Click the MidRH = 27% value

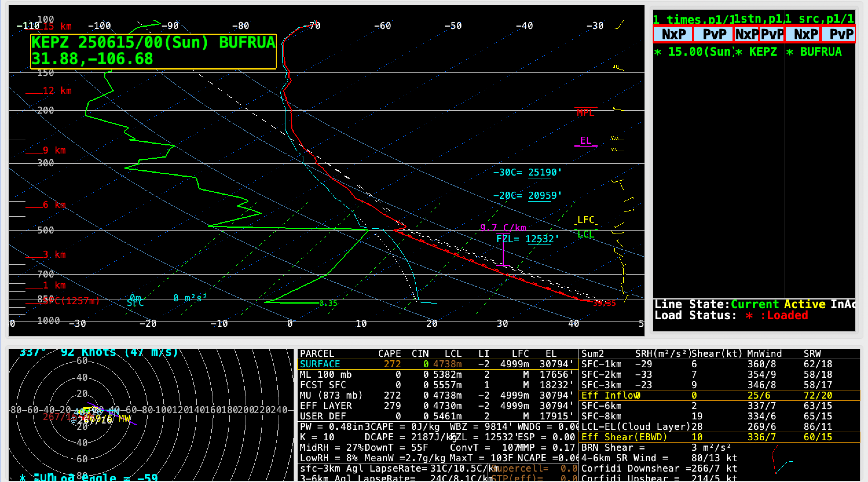click(332, 448)
